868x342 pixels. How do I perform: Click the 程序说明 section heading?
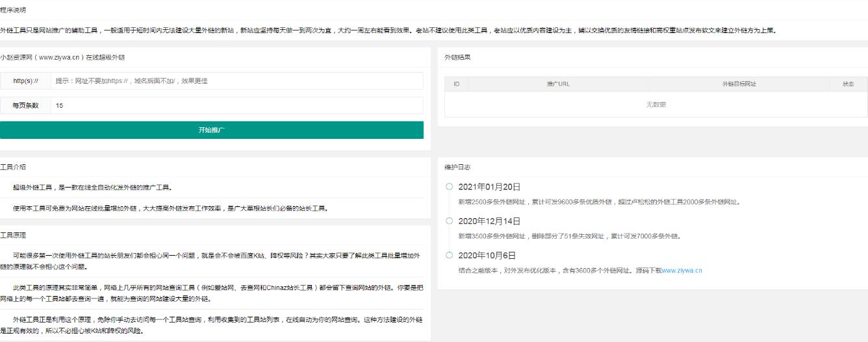[x=13, y=10]
